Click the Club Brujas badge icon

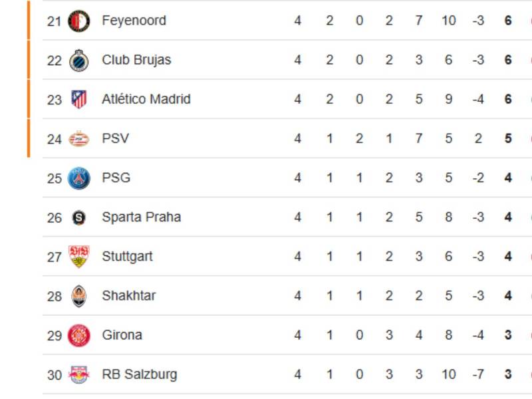coord(78,59)
